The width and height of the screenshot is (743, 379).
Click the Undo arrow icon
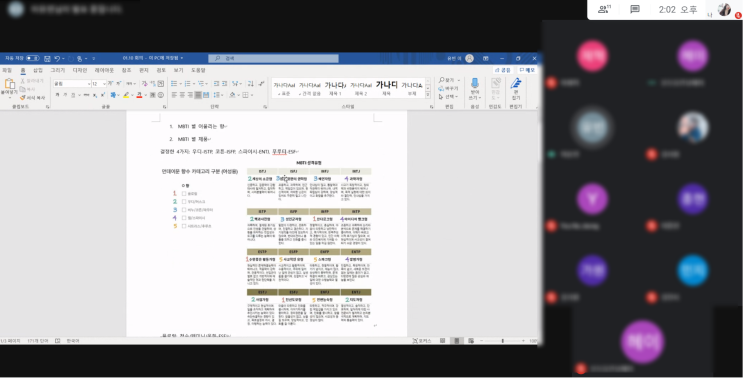pos(57,58)
